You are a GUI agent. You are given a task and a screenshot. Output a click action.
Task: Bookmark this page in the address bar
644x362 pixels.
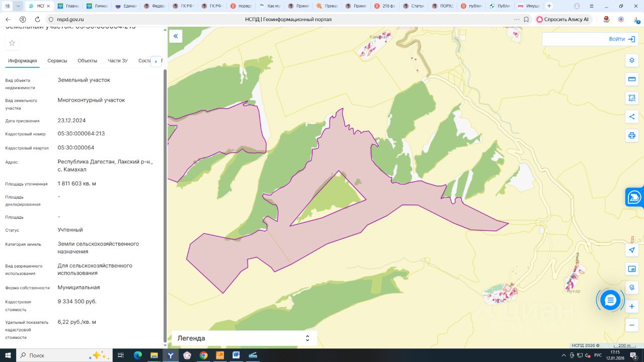526,20
